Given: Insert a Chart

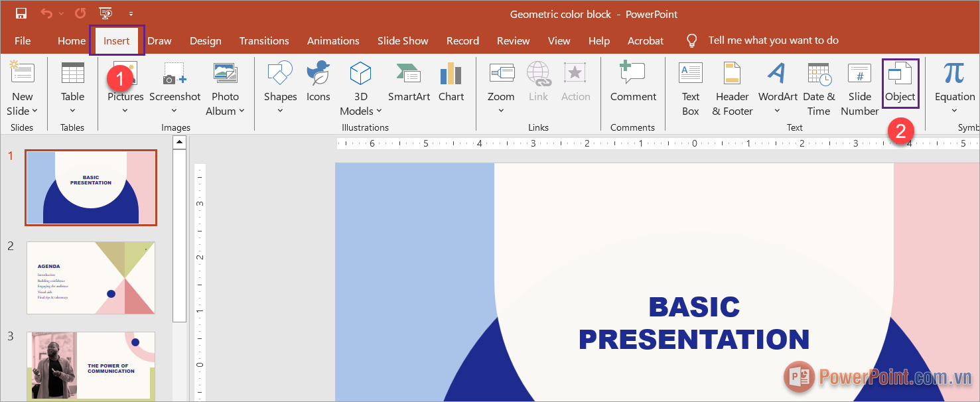Looking at the screenshot, I should tap(451, 82).
